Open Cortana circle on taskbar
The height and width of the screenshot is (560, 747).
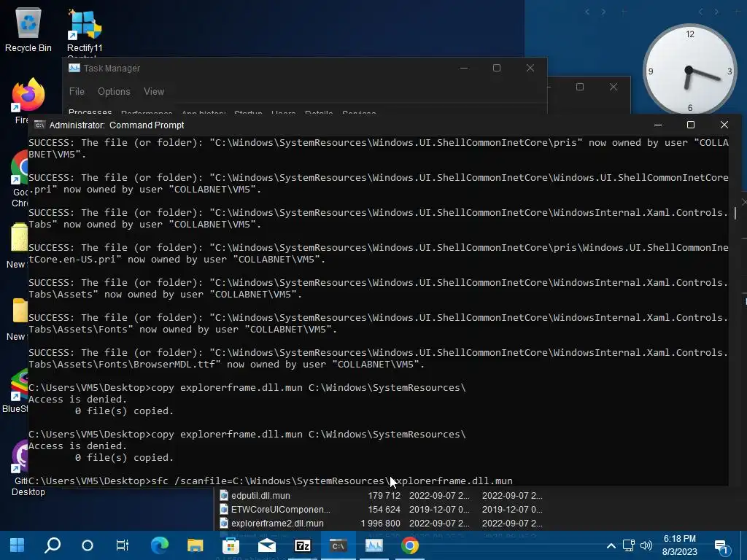(88, 545)
